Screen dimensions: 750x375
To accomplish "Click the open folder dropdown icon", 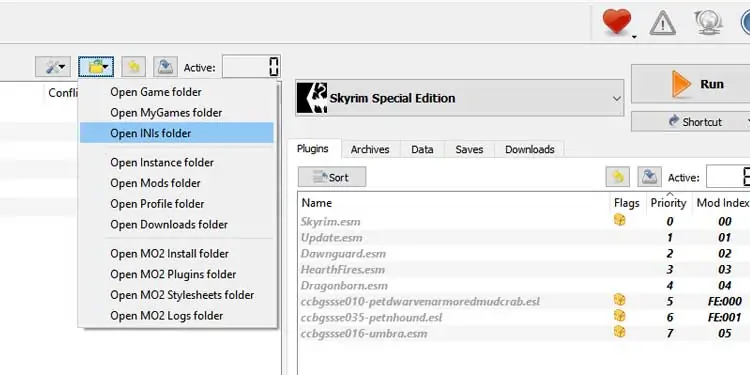I will click(96, 67).
